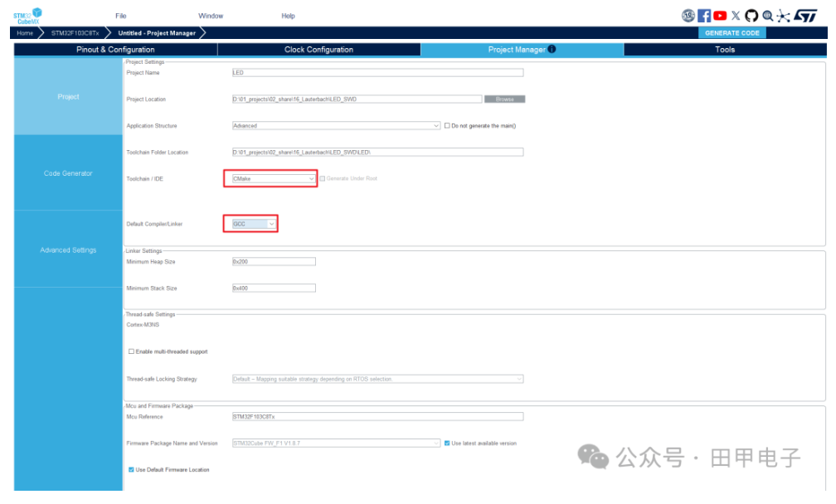836x504 pixels.
Task: Click the Project Location field
Action: pyautogui.click(x=357, y=99)
